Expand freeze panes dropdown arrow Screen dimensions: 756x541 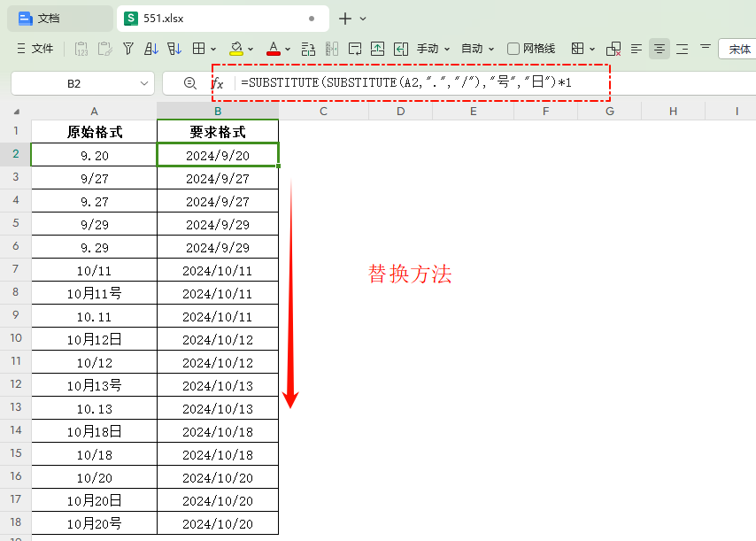[x=592, y=50]
